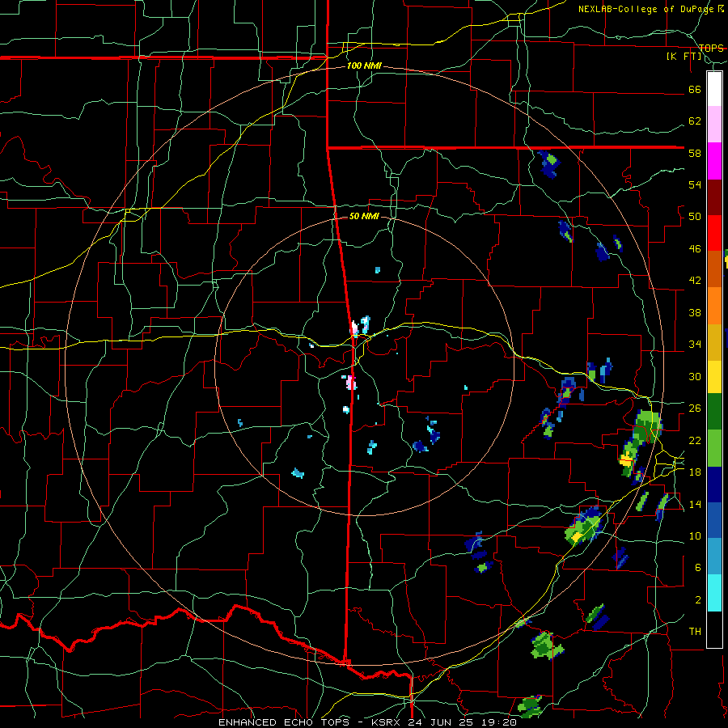Click the legend value '22'
Screen dimensions: 728x728
tap(695, 440)
